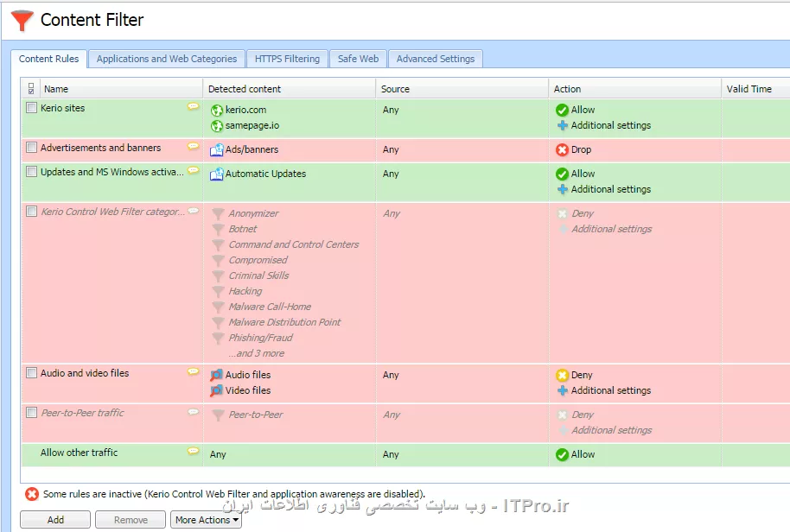Open the comment bubble for Allow other traffic
This screenshot has height=532, width=790.
pyautogui.click(x=193, y=451)
